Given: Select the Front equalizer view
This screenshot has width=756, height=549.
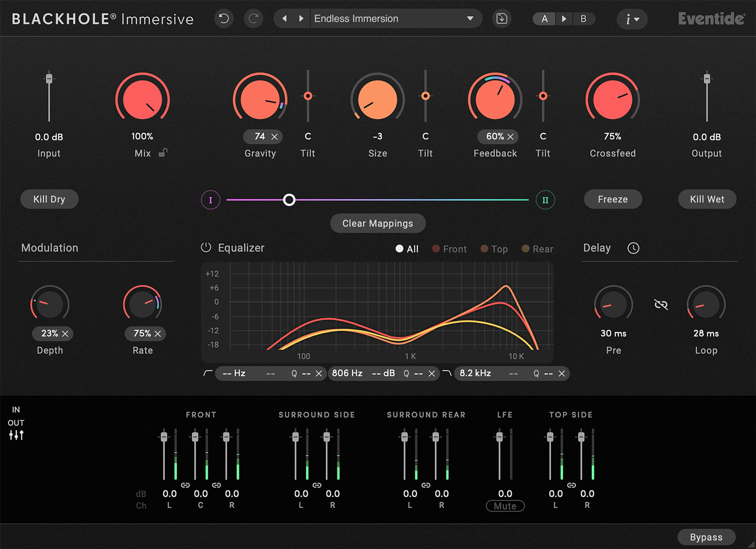Looking at the screenshot, I should [x=449, y=249].
